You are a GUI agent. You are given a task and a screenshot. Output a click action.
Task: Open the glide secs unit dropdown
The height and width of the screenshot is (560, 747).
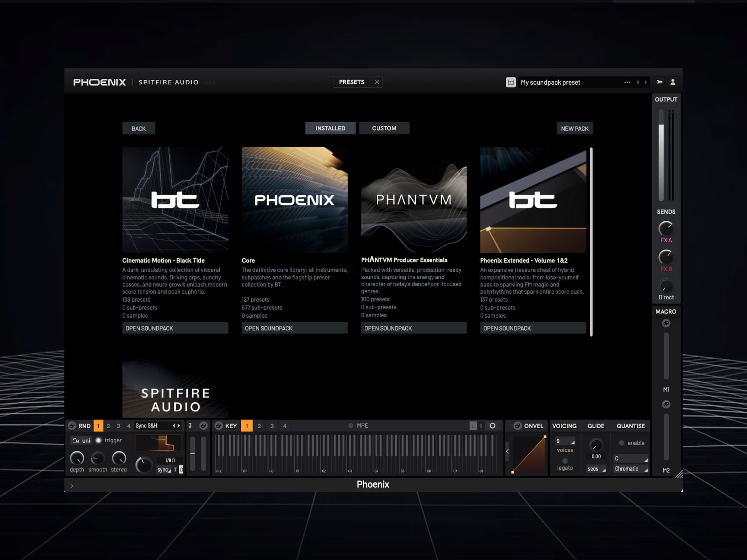[596, 469]
